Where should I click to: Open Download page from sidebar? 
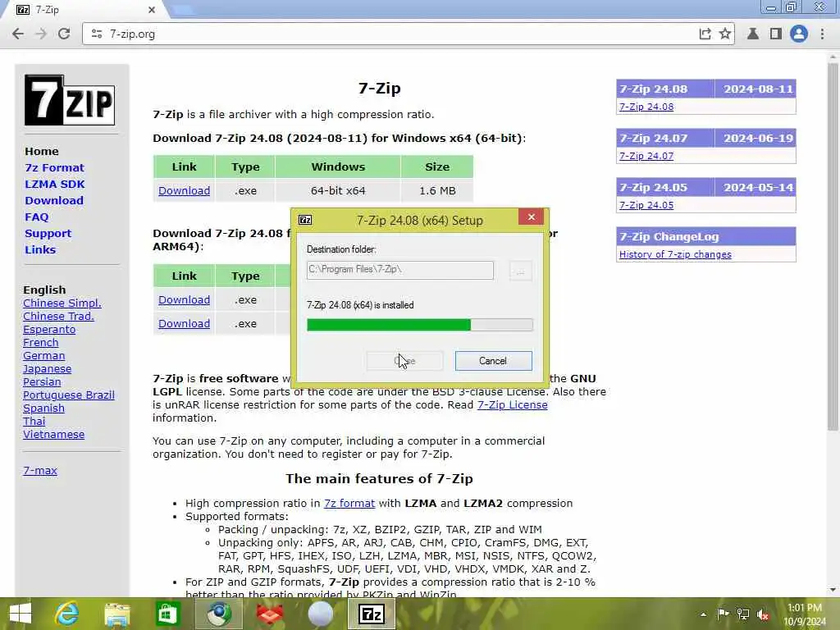tap(53, 200)
